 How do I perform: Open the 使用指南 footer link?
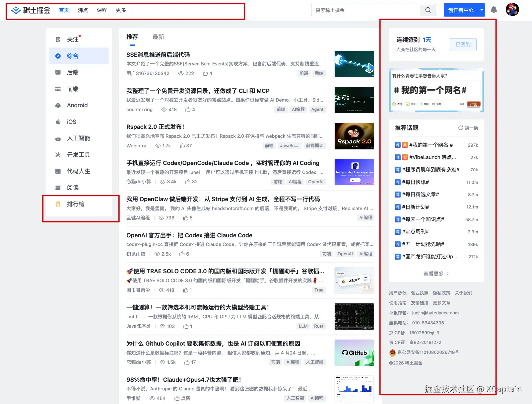click(x=398, y=303)
